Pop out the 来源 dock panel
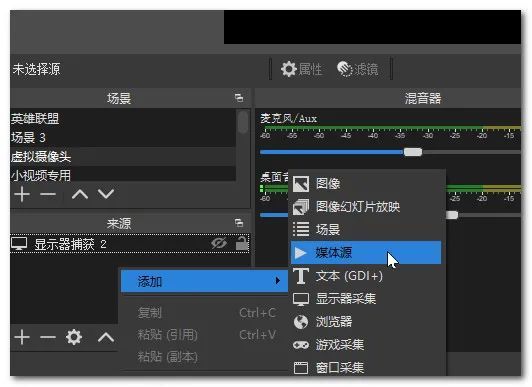 (x=239, y=223)
